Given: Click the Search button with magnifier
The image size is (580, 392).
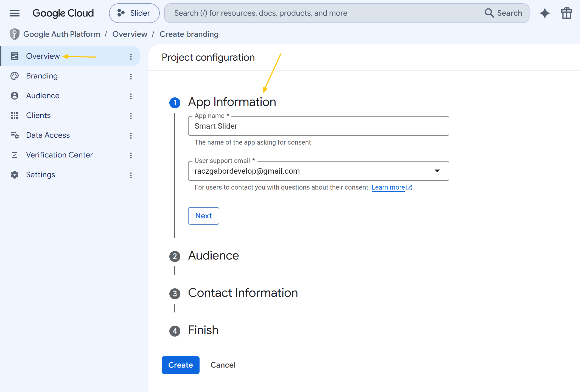Looking at the screenshot, I should point(503,13).
